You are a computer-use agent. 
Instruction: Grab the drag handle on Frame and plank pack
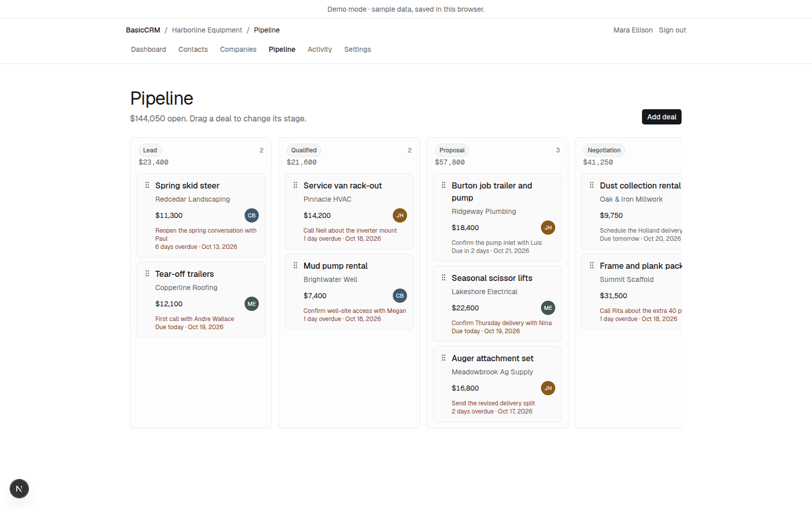pyautogui.click(x=592, y=266)
